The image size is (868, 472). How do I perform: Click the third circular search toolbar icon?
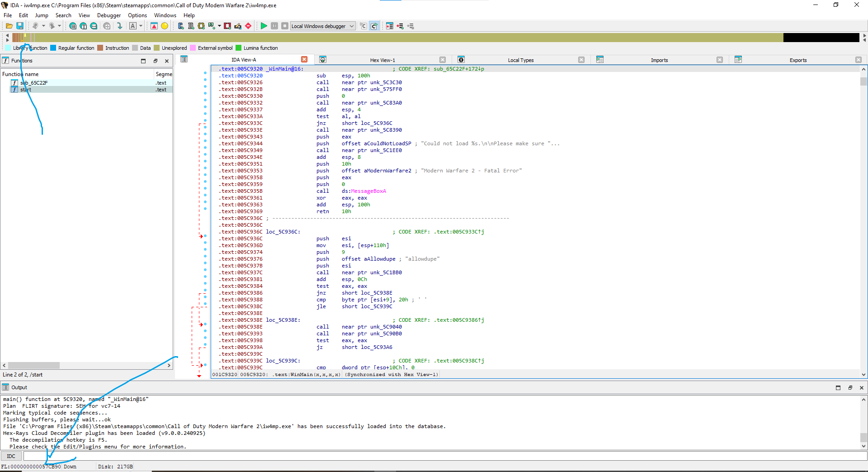pos(94,26)
